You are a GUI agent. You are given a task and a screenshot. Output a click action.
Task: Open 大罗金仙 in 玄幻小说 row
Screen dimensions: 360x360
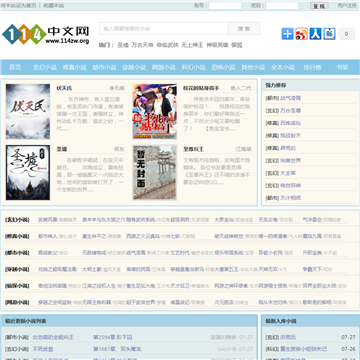(x=224, y=220)
